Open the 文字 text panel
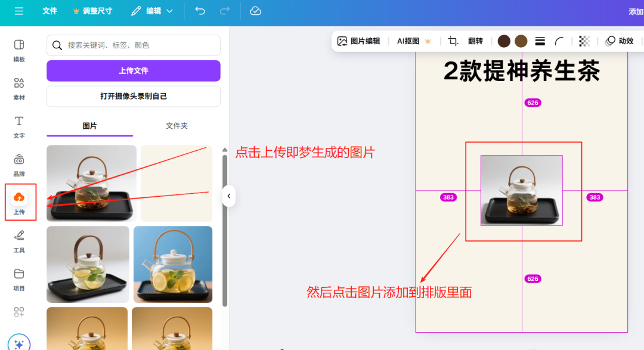 (19, 127)
